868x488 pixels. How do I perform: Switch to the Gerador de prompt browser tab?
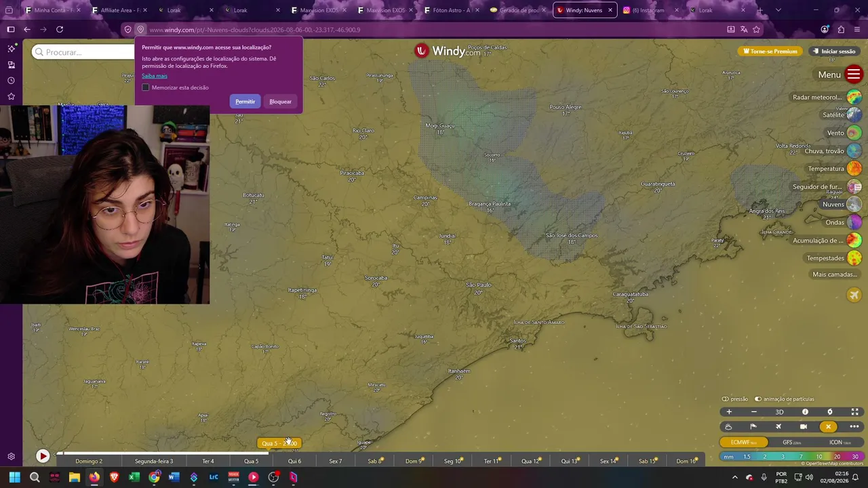[518, 10]
